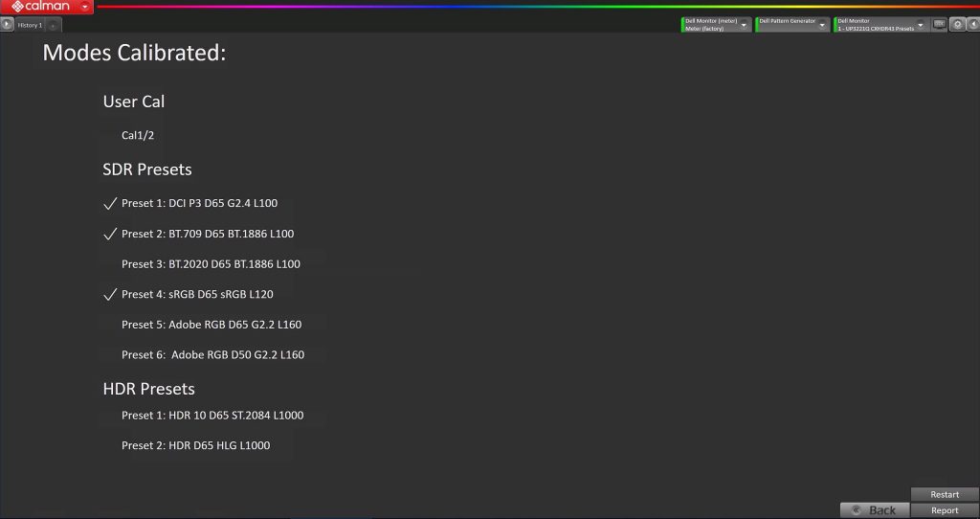Click the right panel collapse arrow icon
The image size is (980, 519).
[972, 24]
